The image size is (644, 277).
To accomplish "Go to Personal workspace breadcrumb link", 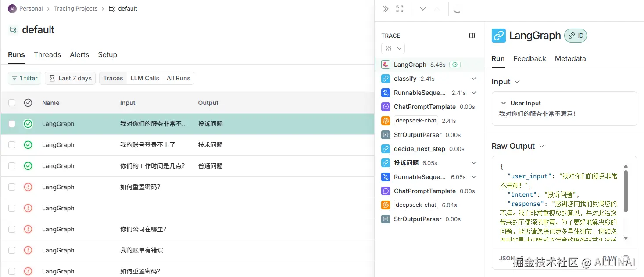I will point(31,8).
